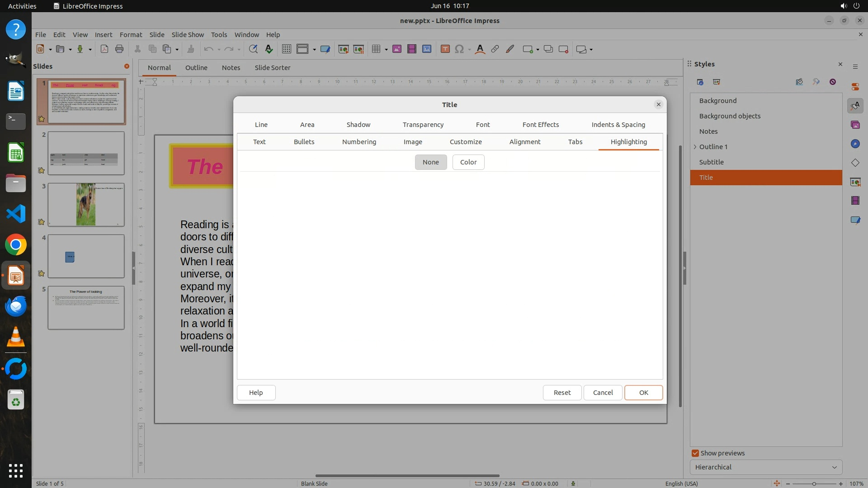Select the Color highlighting toggle button
868x488 pixels.
[x=468, y=162]
